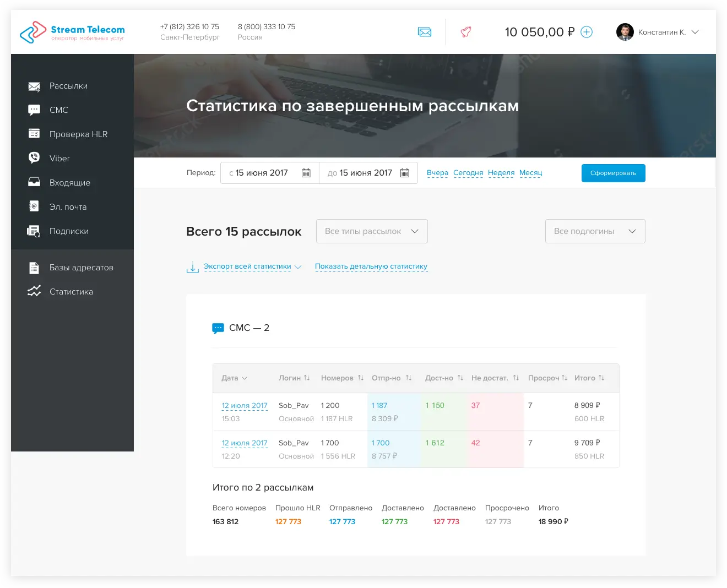Open the Все типы рассылок dropdown
This screenshot has height=588, width=727.
coord(372,231)
